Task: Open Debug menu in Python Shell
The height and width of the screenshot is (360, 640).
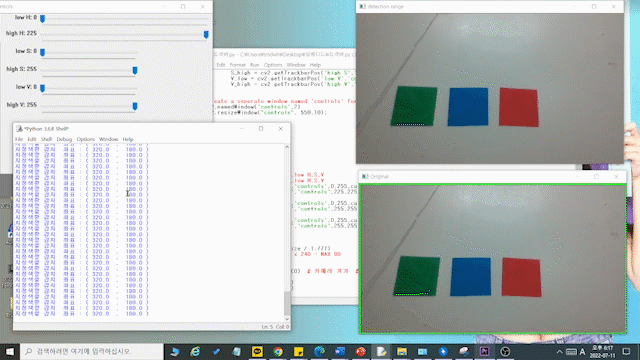Action: tap(64, 139)
